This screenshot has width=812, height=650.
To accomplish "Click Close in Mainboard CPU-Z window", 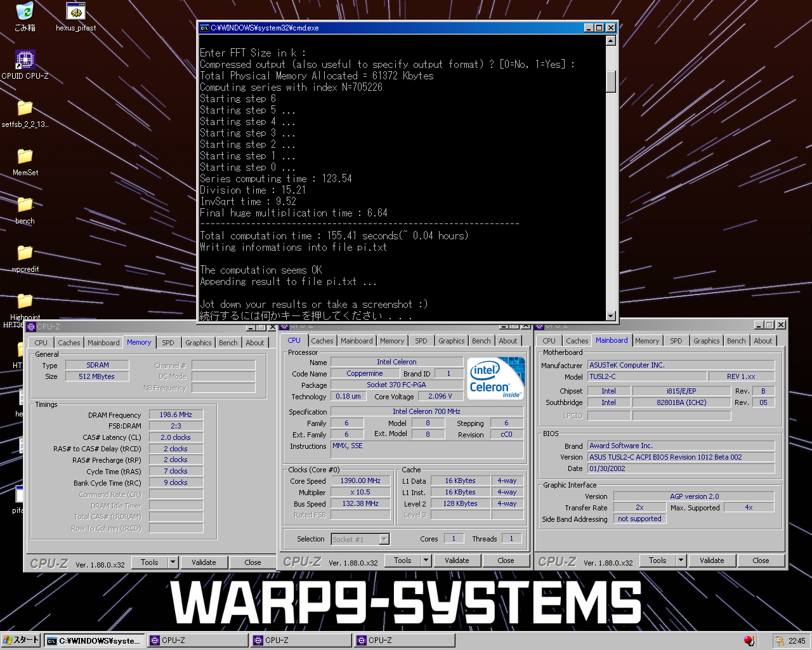I will (x=761, y=560).
